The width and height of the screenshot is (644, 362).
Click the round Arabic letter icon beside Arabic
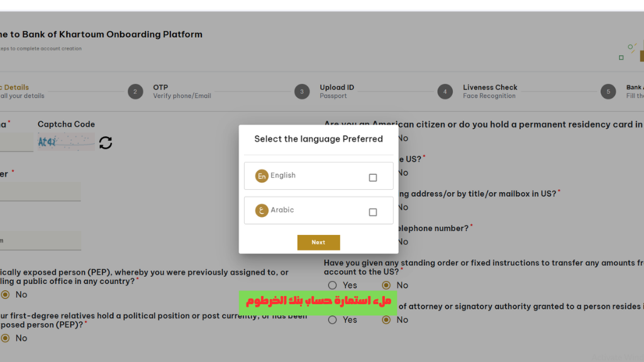tap(262, 211)
